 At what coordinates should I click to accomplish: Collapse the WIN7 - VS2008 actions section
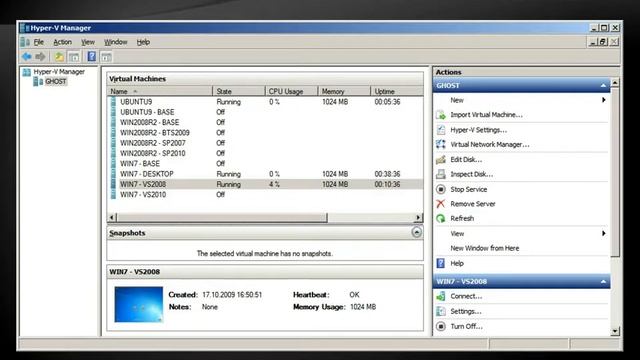click(x=603, y=282)
